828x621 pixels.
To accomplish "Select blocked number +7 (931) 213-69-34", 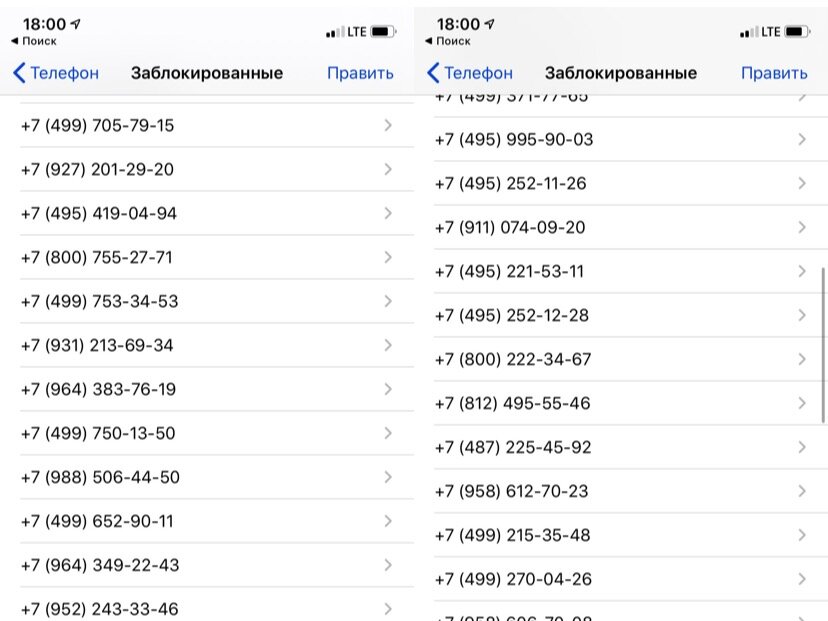I will click(x=217, y=345).
